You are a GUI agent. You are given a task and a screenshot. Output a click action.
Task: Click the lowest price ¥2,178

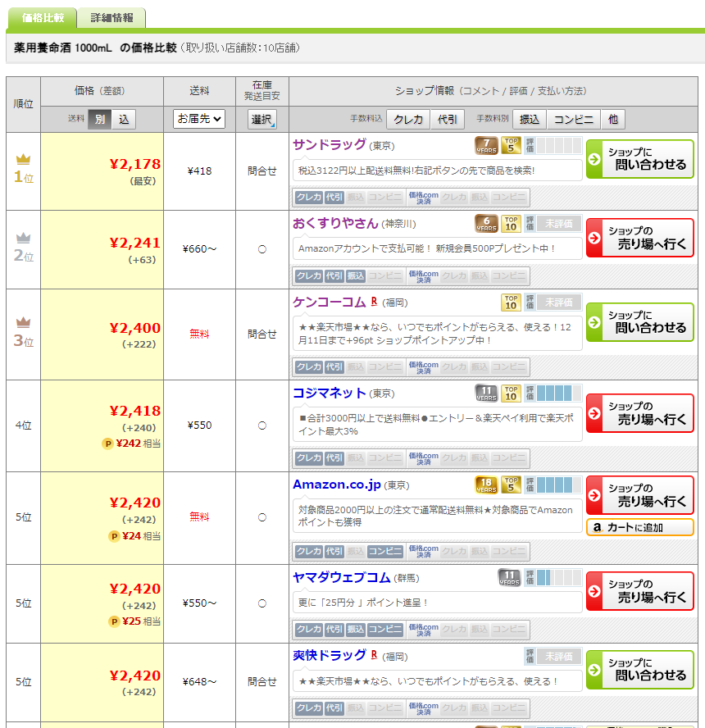(135, 164)
